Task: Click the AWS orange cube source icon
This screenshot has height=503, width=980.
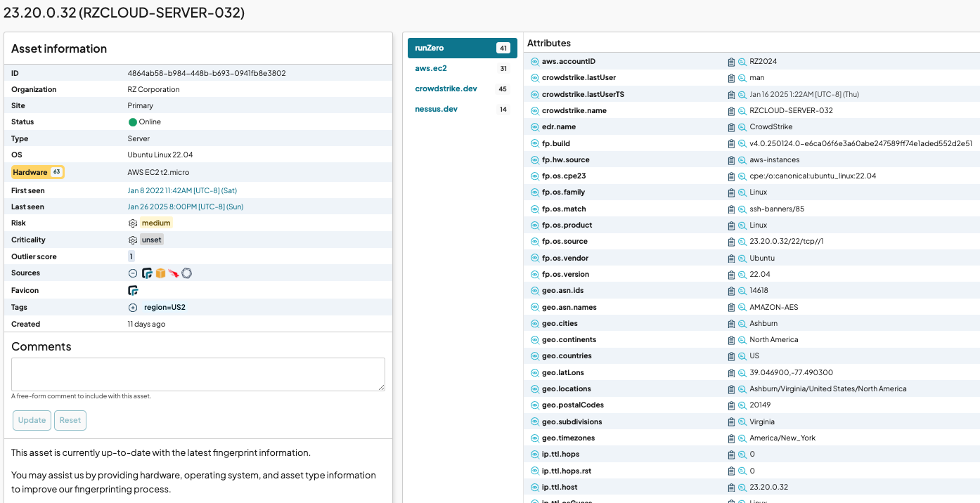Action: tap(160, 273)
